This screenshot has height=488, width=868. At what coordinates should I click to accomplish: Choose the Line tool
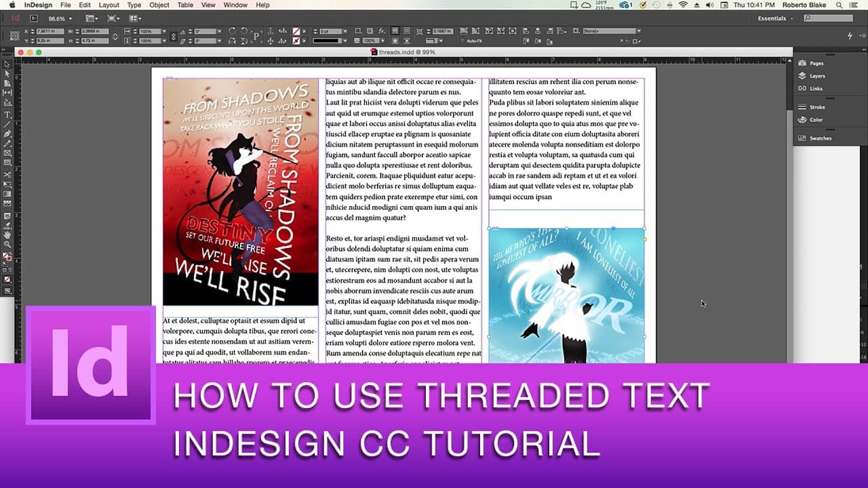pos(7,124)
